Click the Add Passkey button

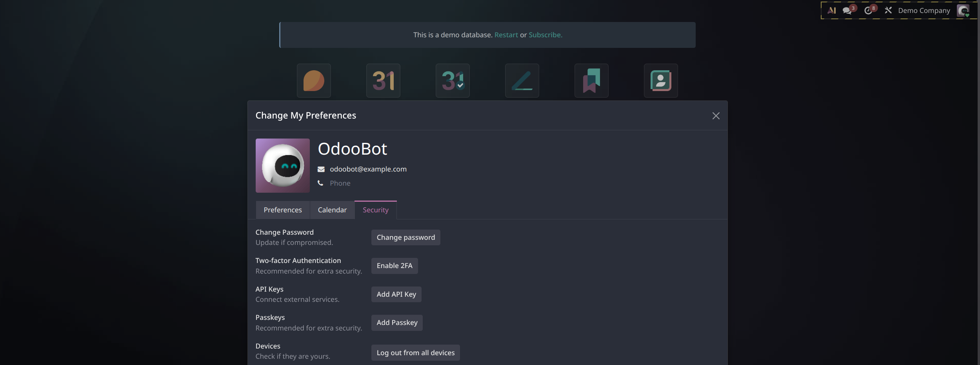pyautogui.click(x=397, y=323)
